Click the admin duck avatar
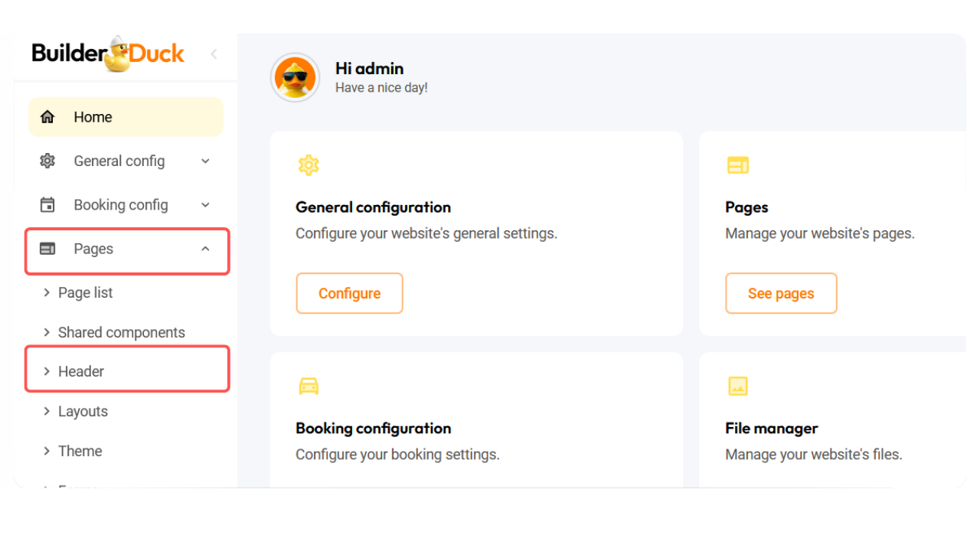The width and height of the screenshot is (980, 551). [295, 77]
